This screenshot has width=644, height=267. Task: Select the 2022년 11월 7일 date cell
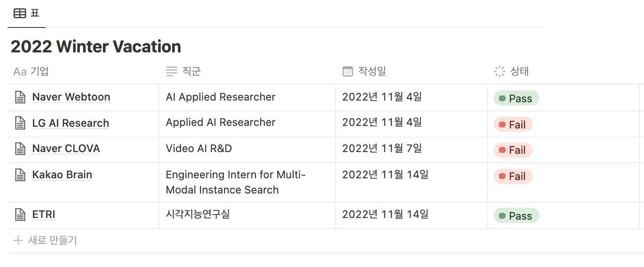pyautogui.click(x=382, y=148)
